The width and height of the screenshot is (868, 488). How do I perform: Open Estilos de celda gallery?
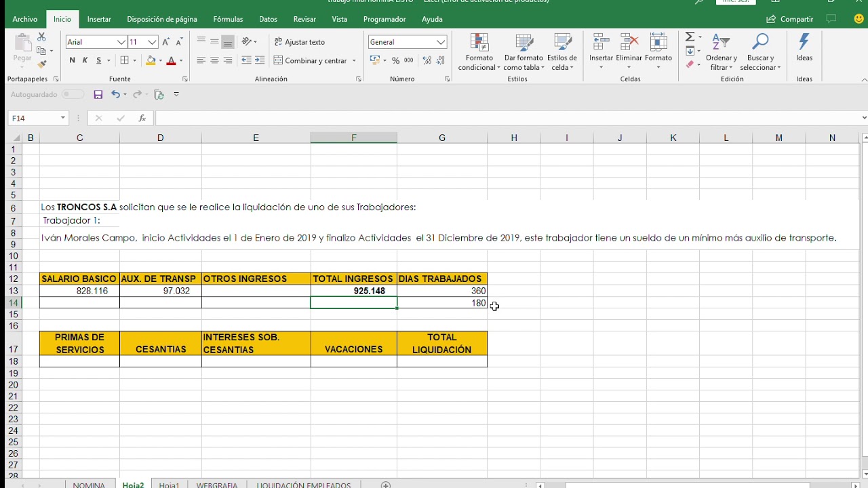click(562, 52)
